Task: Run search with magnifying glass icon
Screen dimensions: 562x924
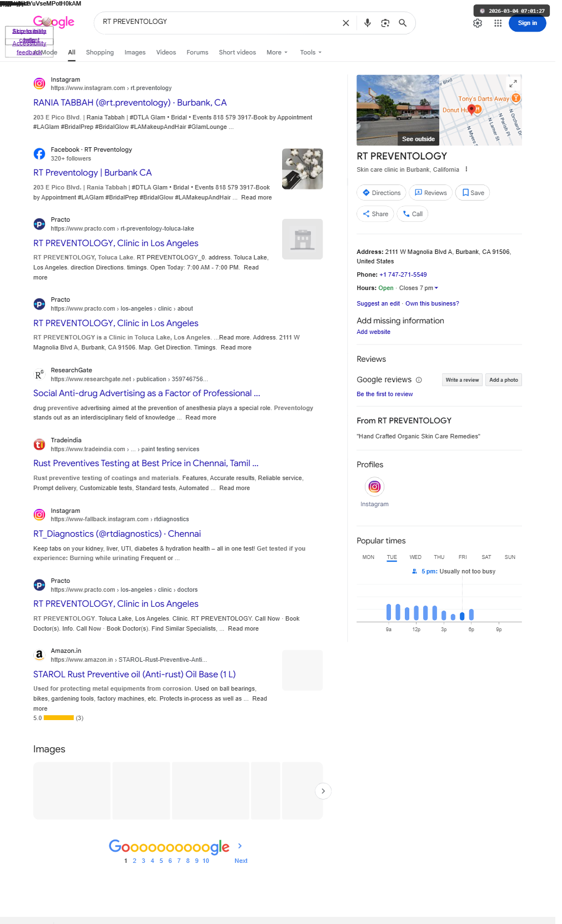Action: 403,23
